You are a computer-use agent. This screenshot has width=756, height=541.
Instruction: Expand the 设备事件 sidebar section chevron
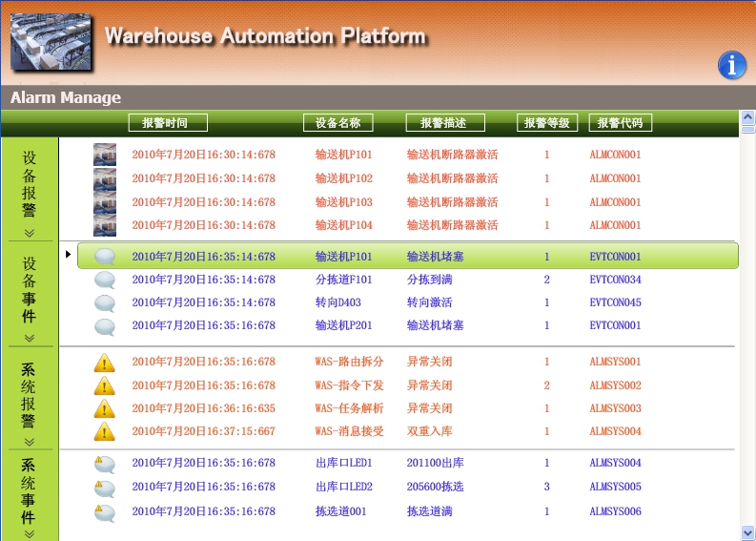[x=29, y=338]
